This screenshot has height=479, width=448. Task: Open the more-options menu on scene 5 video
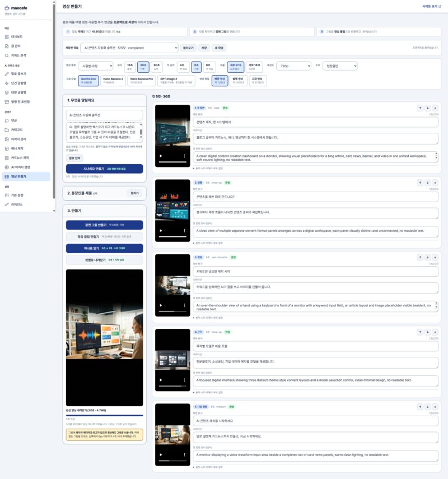coord(184,454)
